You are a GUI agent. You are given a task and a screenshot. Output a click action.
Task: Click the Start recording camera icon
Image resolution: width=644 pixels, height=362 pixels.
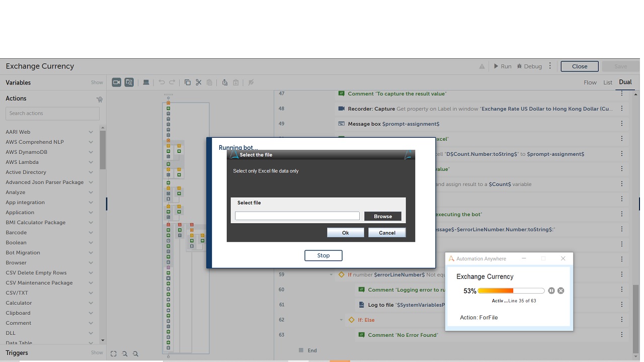(116, 82)
